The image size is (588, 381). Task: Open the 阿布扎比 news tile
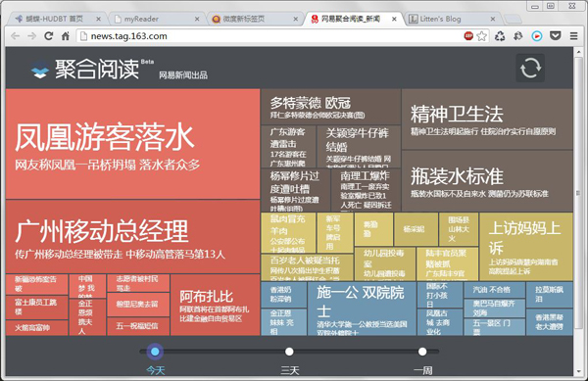(216, 305)
